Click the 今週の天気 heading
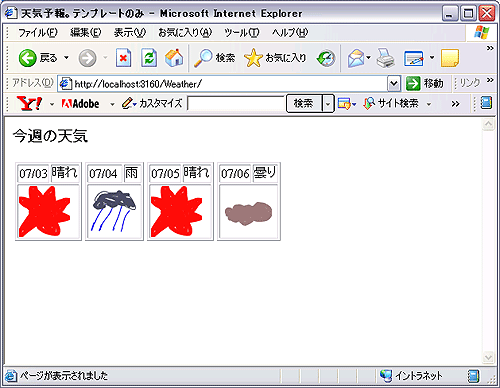This screenshot has width=500, height=388. pyautogui.click(x=50, y=136)
